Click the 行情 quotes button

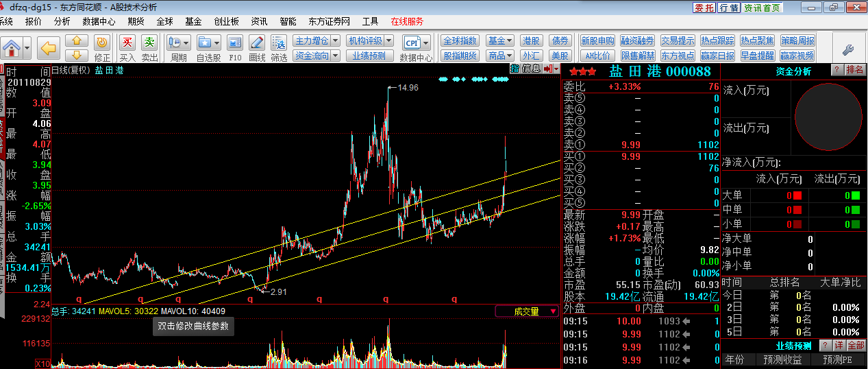[x=729, y=8]
